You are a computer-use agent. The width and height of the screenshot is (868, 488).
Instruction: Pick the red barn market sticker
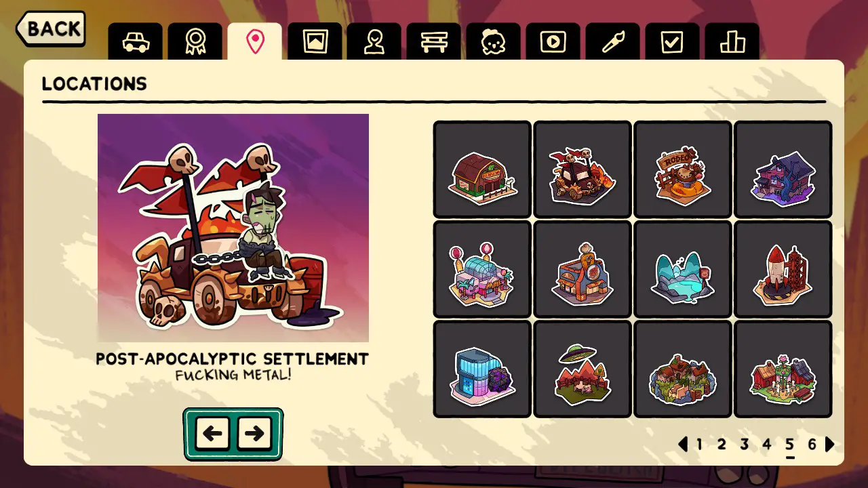pos(482,169)
